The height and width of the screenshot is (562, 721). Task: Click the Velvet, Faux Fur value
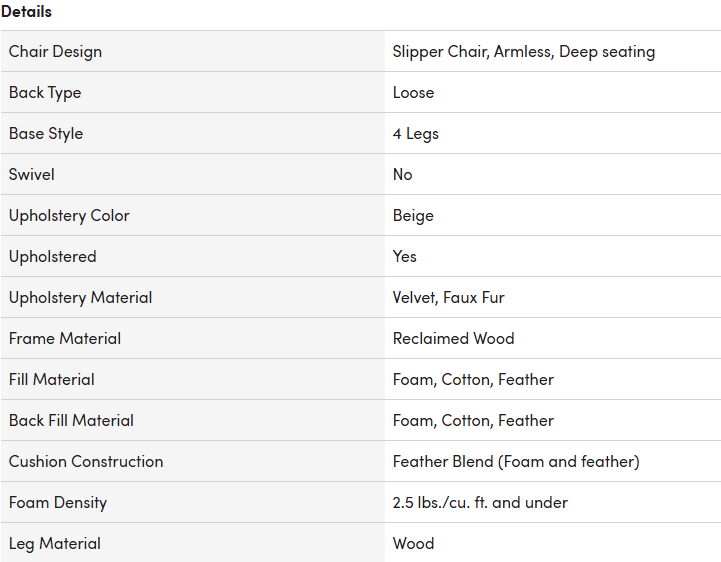click(448, 297)
